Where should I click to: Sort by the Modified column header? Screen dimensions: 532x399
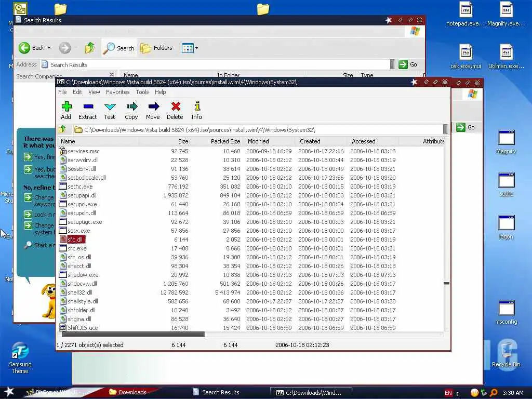click(x=269, y=141)
